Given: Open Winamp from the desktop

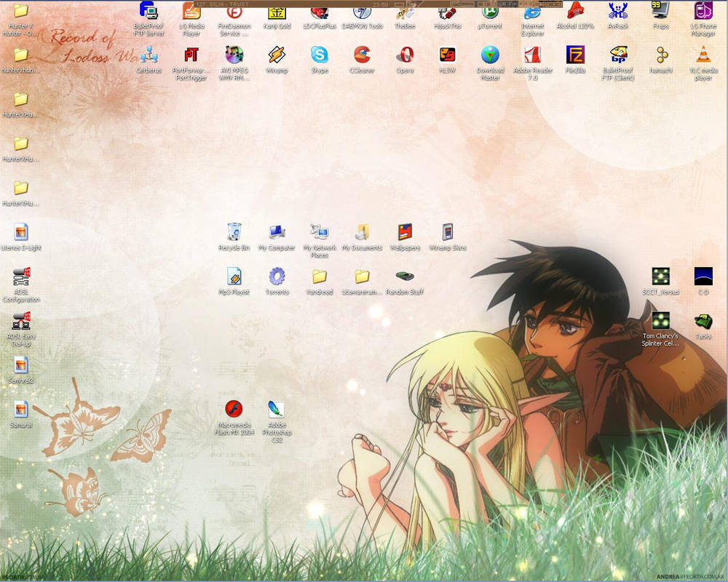Looking at the screenshot, I should point(277,55).
